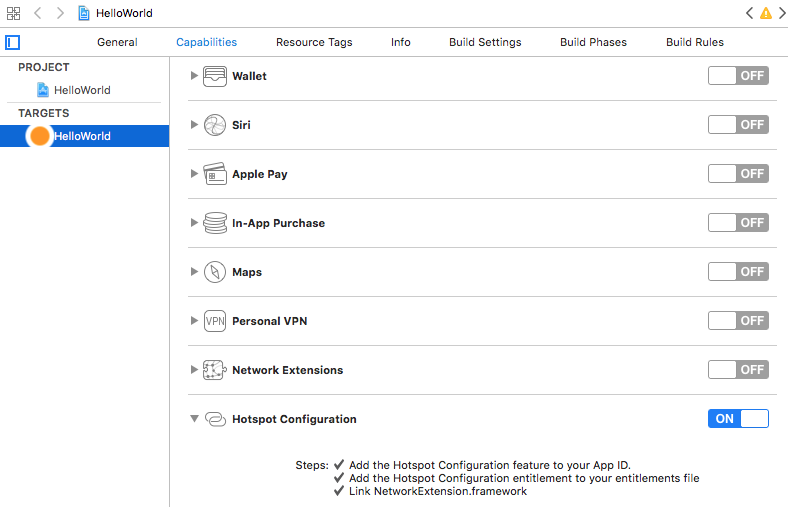Click HelloWorld in the breadcrumb bar
Screen dimensions: 788x507
pyautogui.click(x=124, y=13)
